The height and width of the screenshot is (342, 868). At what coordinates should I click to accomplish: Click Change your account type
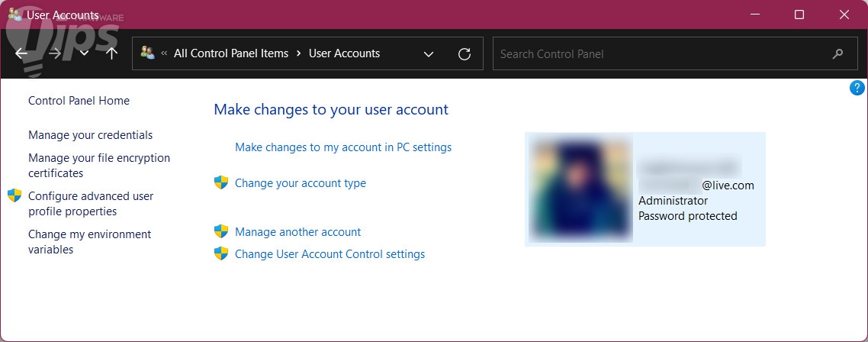(x=301, y=183)
